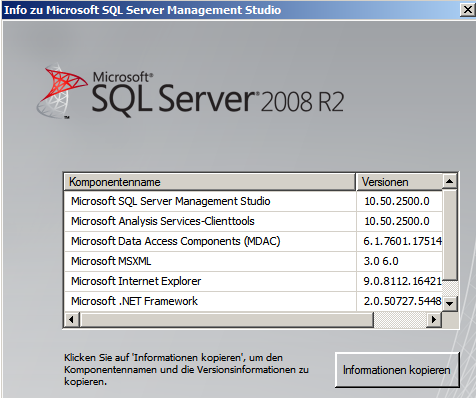Click the Informationen kopieren button
Screen dimensions: 476x398
coord(397,370)
